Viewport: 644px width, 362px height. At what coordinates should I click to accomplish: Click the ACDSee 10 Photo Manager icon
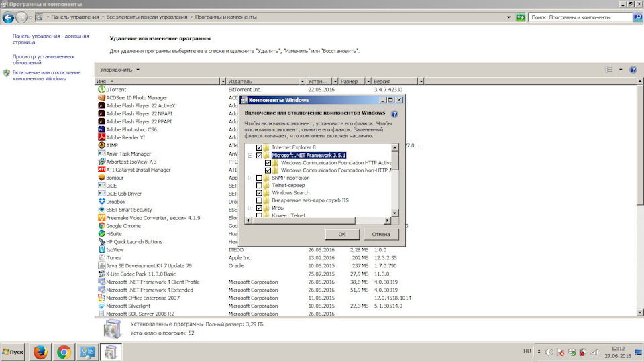point(101,97)
